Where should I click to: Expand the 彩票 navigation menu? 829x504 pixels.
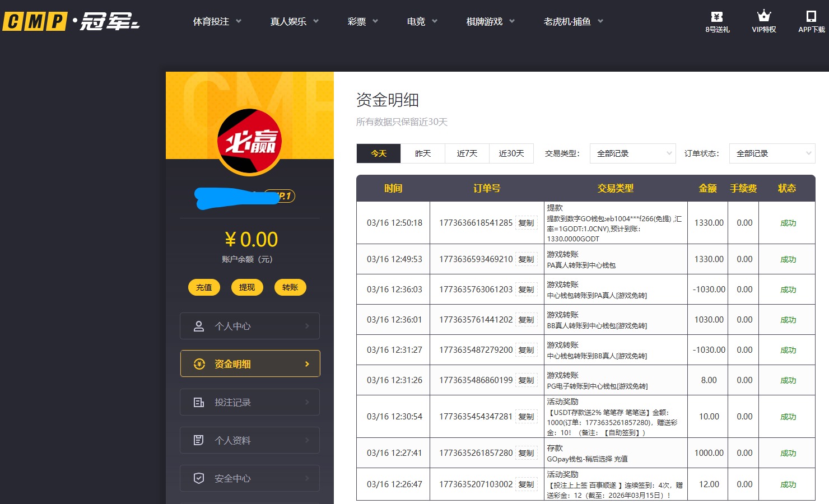362,21
